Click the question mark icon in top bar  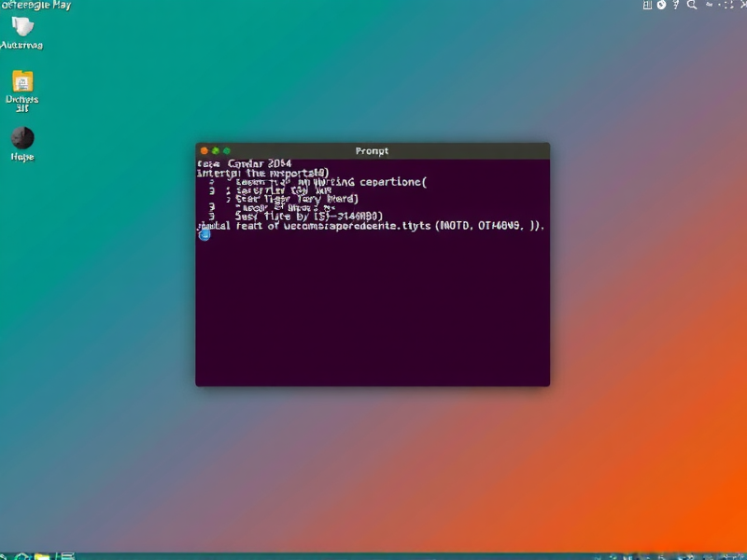[x=676, y=5]
